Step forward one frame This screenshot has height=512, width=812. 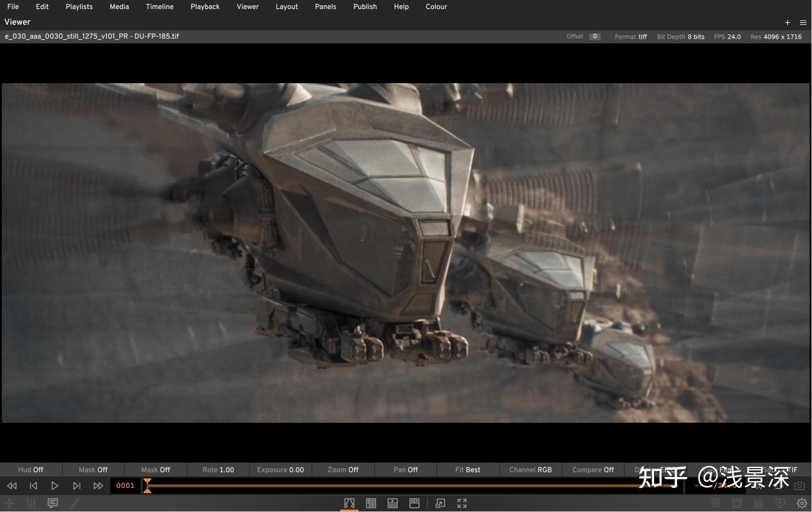click(x=77, y=485)
